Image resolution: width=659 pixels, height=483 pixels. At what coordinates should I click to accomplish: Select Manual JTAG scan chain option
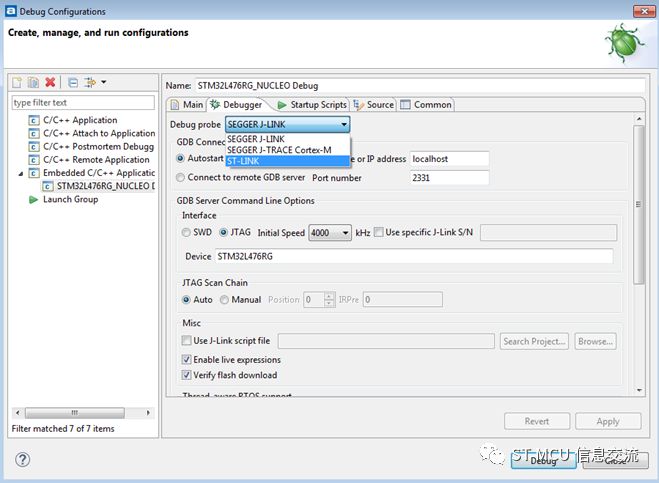(224, 300)
